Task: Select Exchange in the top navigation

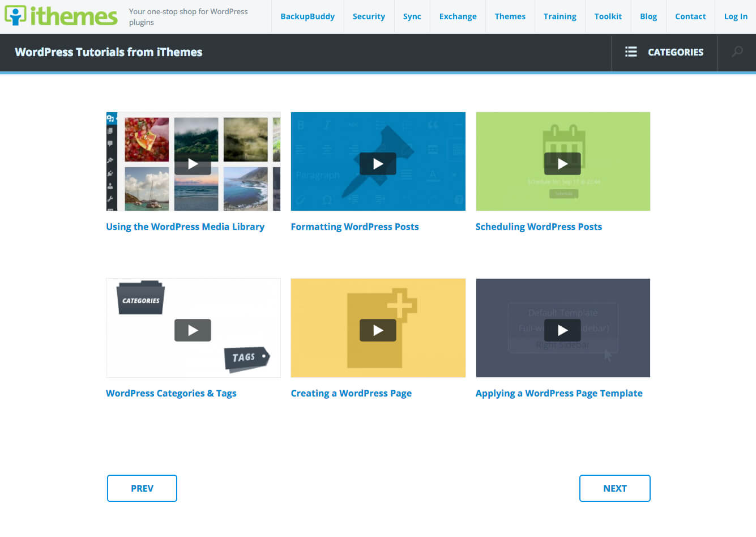Action: pyautogui.click(x=458, y=16)
